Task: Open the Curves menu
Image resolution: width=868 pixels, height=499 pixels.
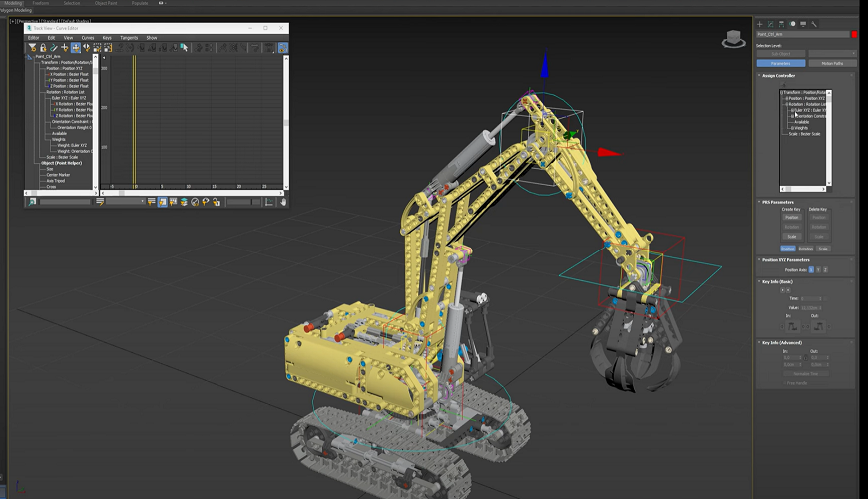Action: tap(88, 38)
